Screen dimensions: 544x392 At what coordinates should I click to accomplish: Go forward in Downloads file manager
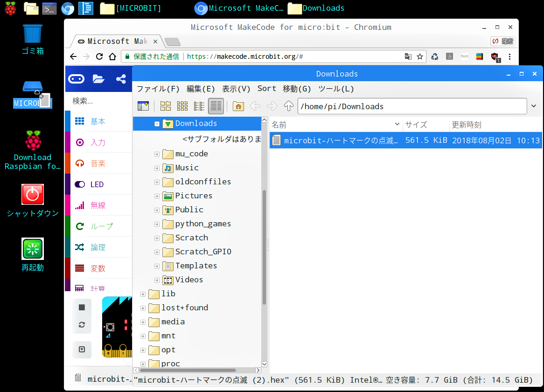click(272, 106)
